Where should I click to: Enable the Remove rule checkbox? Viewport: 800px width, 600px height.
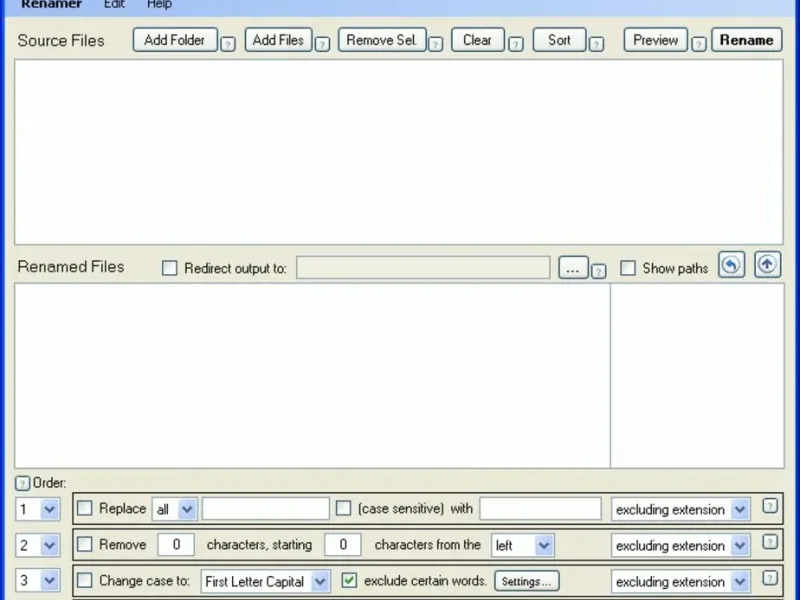click(85, 544)
